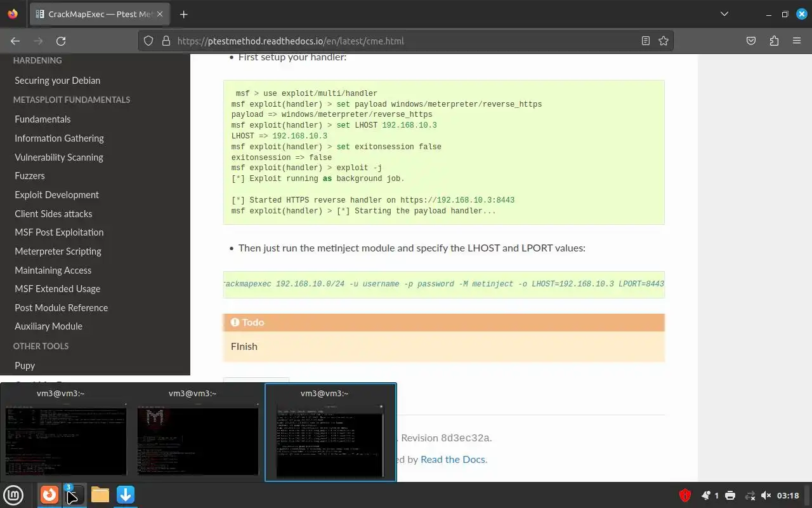Screen dimensions: 812x508
Task: Open Client Sides attacks page
Action: pyautogui.click(x=53, y=214)
